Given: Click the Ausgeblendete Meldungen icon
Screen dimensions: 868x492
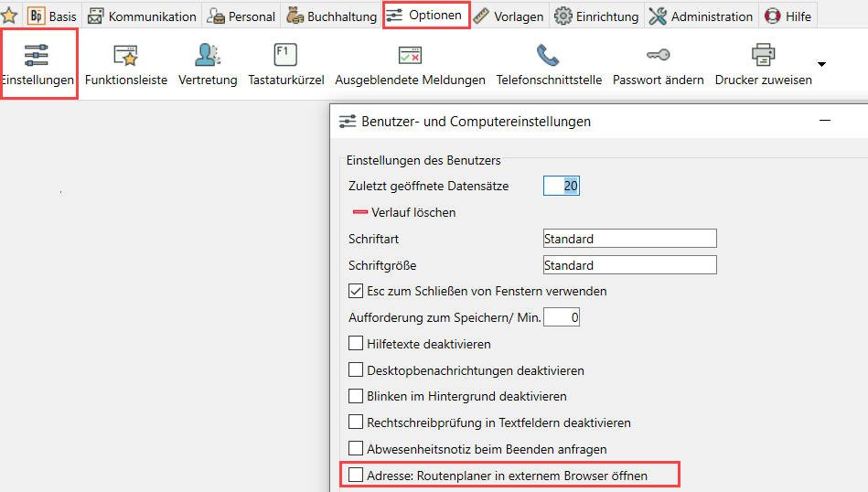Looking at the screenshot, I should tap(410, 57).
